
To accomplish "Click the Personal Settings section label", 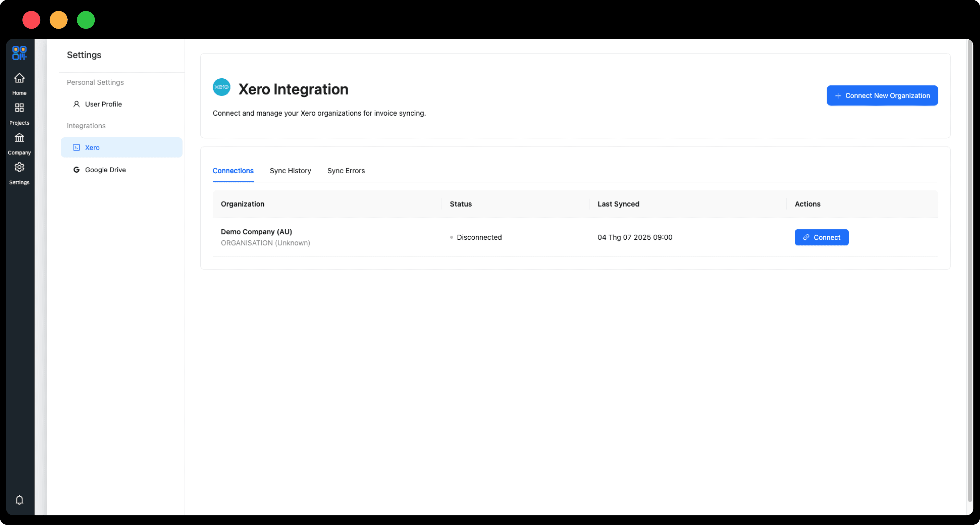I will (95, 82).
